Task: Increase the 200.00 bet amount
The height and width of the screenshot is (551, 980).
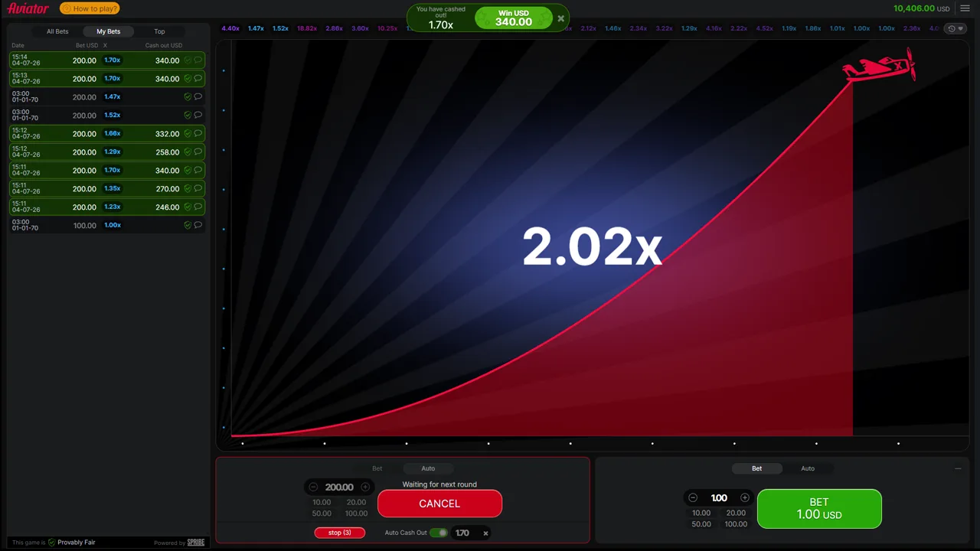Action: click(365, 487)
